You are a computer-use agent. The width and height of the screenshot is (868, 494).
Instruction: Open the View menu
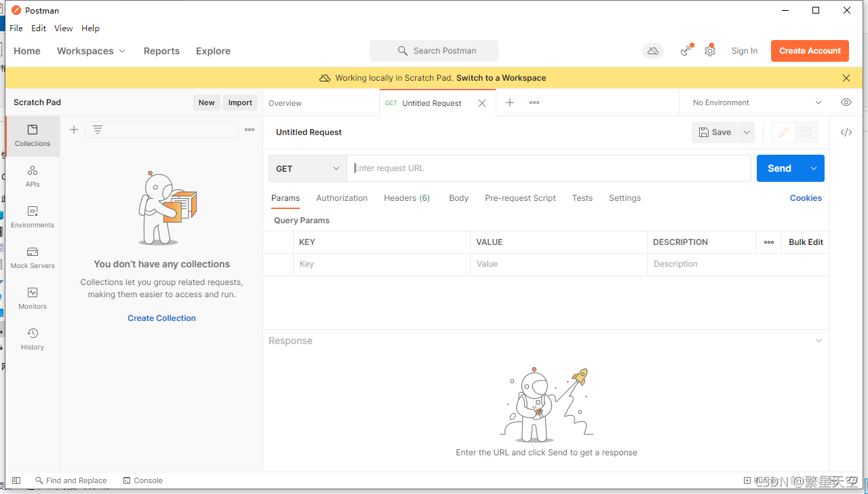tap(64, 28)
